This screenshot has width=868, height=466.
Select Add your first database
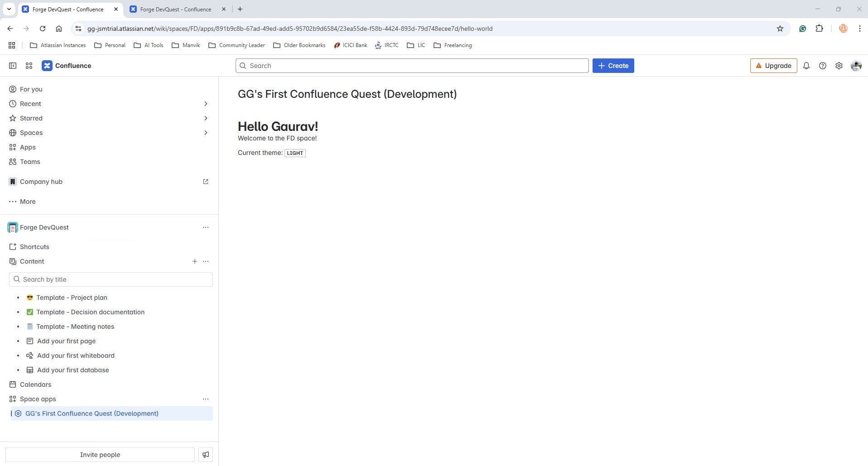pos(73,370)
